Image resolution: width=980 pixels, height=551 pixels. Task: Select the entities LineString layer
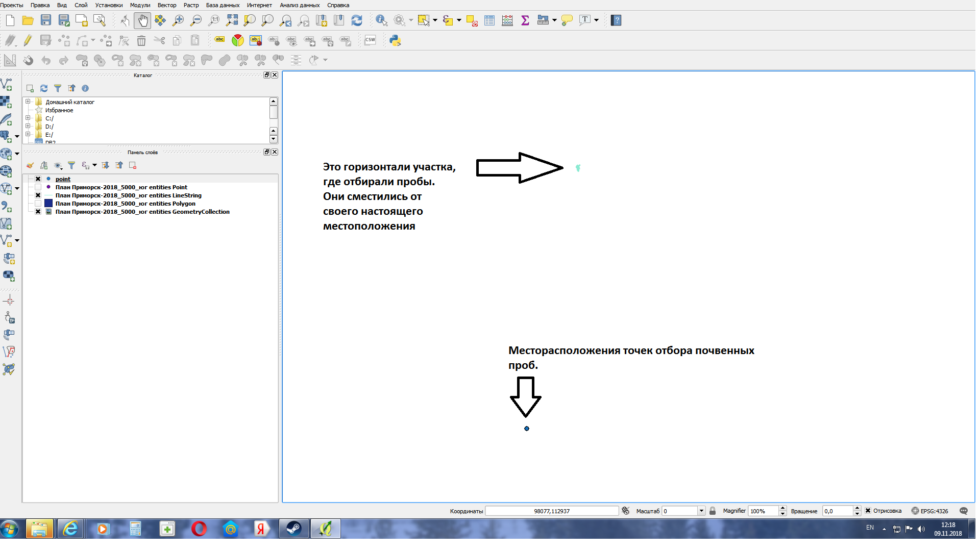pyautogui.click(x=128, y=195)
